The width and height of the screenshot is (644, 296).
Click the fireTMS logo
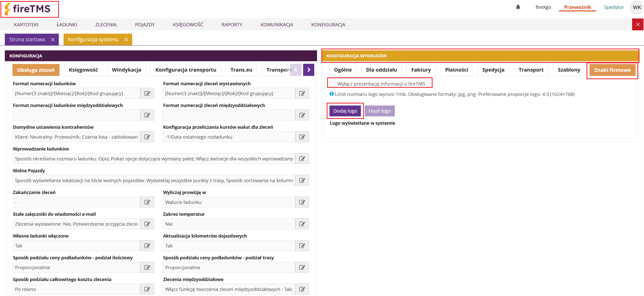point(30,9)
